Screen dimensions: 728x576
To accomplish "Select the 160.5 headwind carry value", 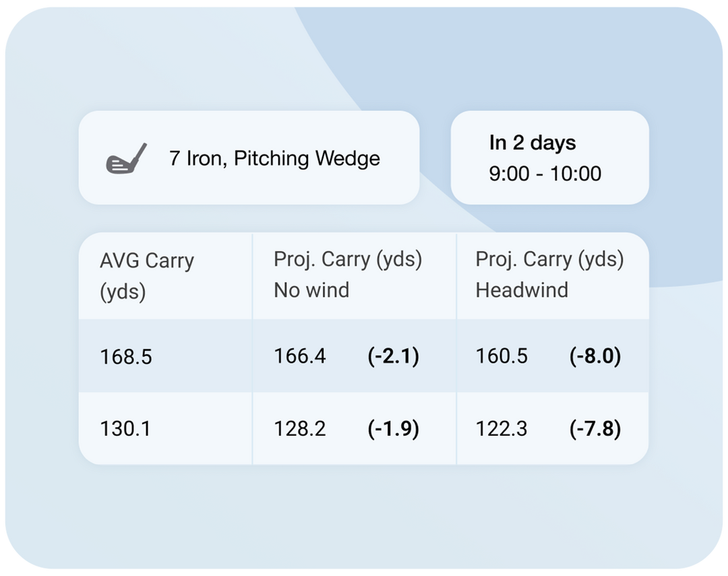I will point(502,356).
